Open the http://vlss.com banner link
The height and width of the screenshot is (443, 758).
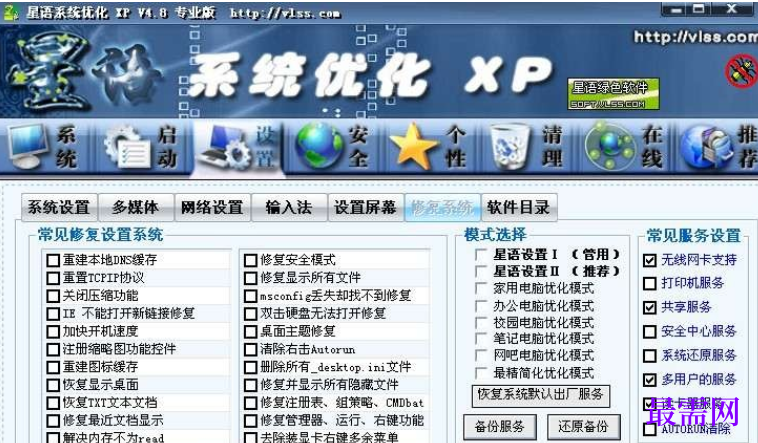coord(696,37)
